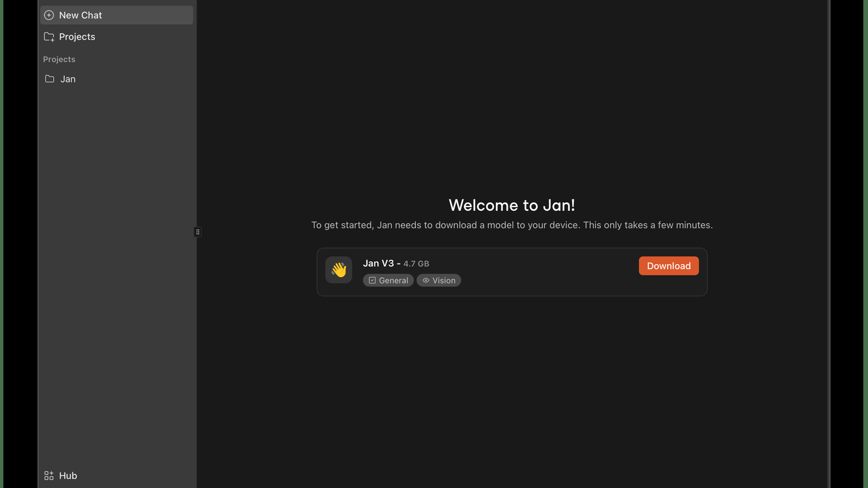Open the Projects menu item
This screenshot has width=868, height=488.
coord(117,37)
